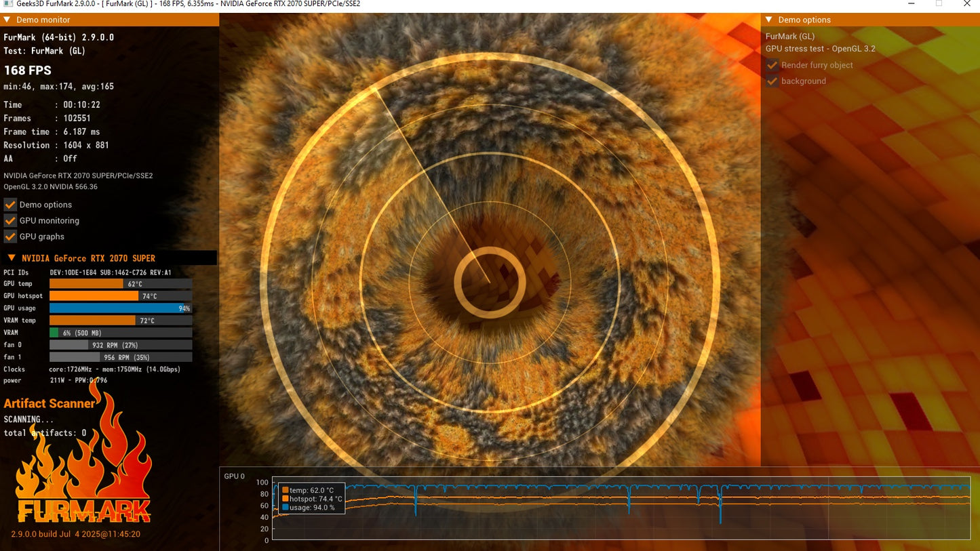Click the hotspot legend color square

[x=285, y=499]
